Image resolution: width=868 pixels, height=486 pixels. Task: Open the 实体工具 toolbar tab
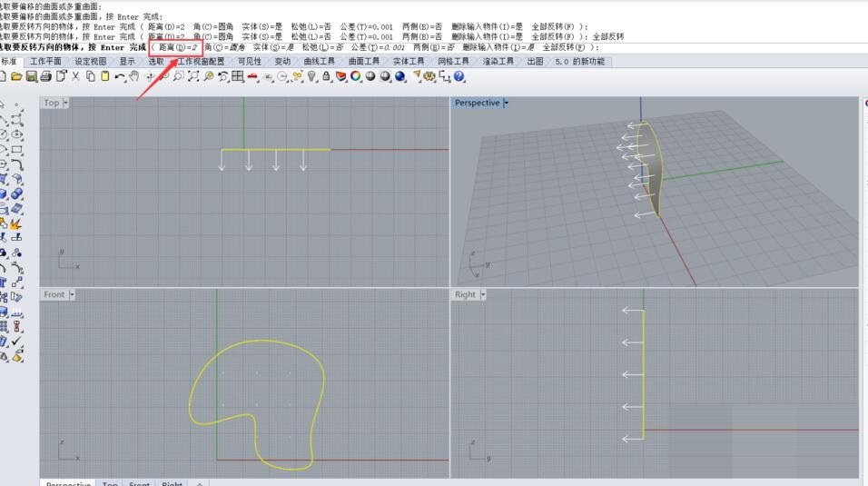click(x=409, y=62)
